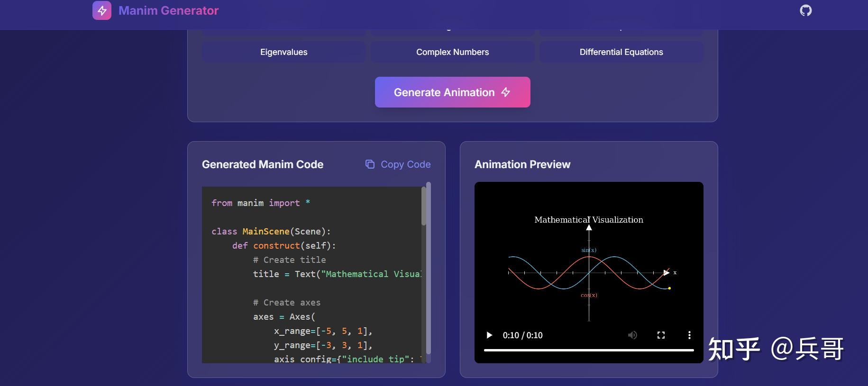This screenshot has width=868, height=386.
Task: Open the GitHub repository icon
Action: (x=805, y=10)
